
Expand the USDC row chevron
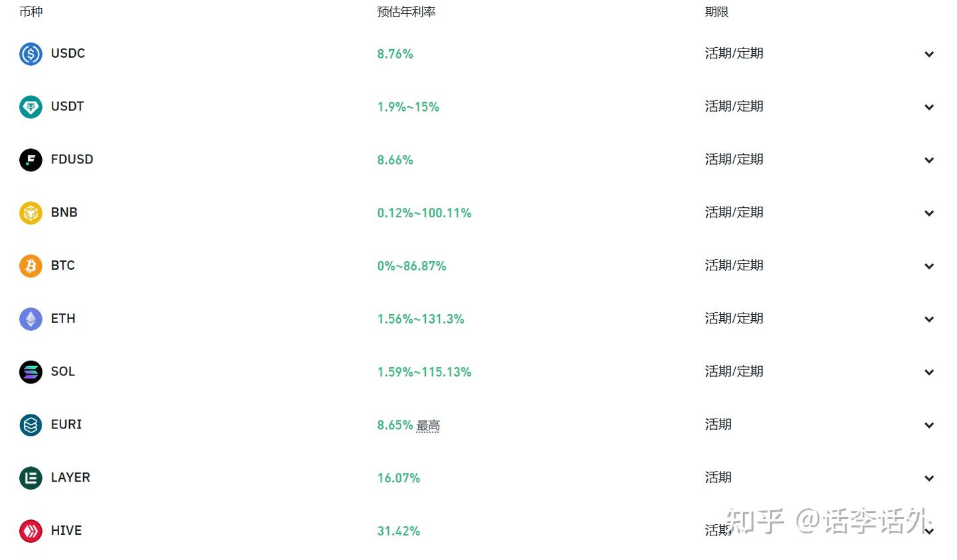929,54
